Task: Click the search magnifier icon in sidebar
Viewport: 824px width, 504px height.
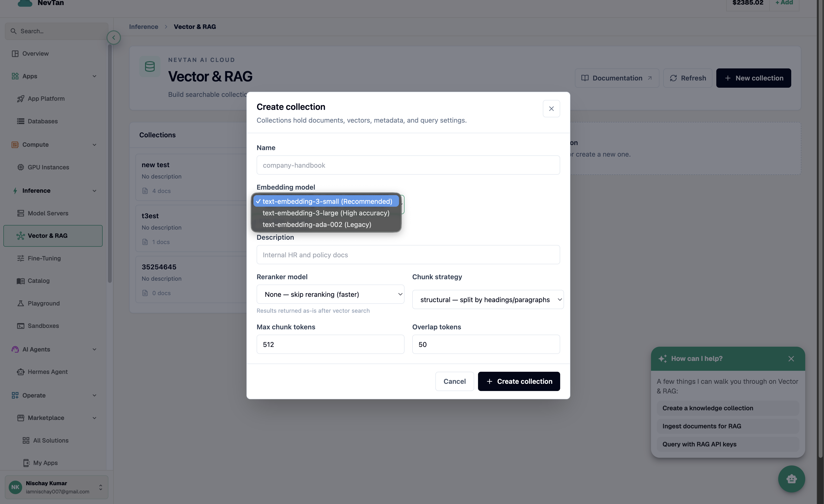Action: click(13, 31)
